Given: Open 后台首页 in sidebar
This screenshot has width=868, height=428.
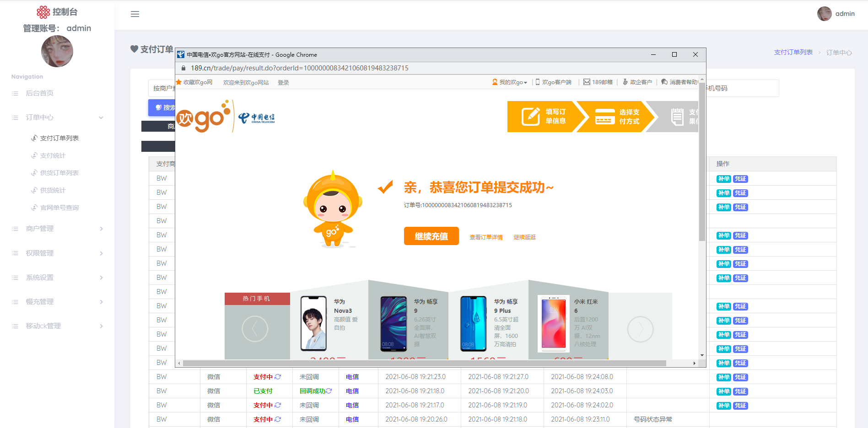Looking at the screenshot, I should [x=40, y=93].
